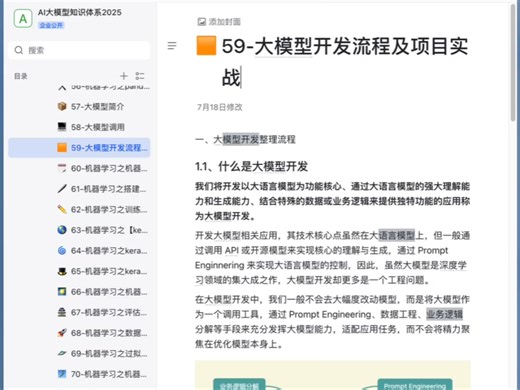Click the blue spiral icon beside item 64
The width and height of the screenshot is (520, 390).
point(62,250)
